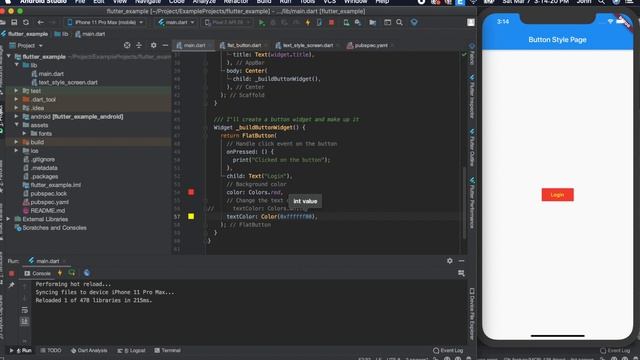Open the VCS menu
The height and width of the screenshot is (360, 640).
329,2
